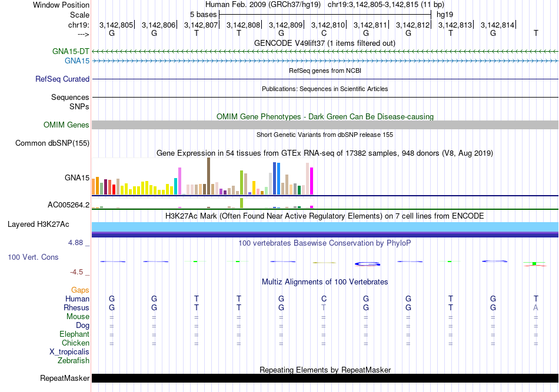This screenshot has height=392, width=559.
Task: Click the 5 bases scale text
Action: [203, 15]
